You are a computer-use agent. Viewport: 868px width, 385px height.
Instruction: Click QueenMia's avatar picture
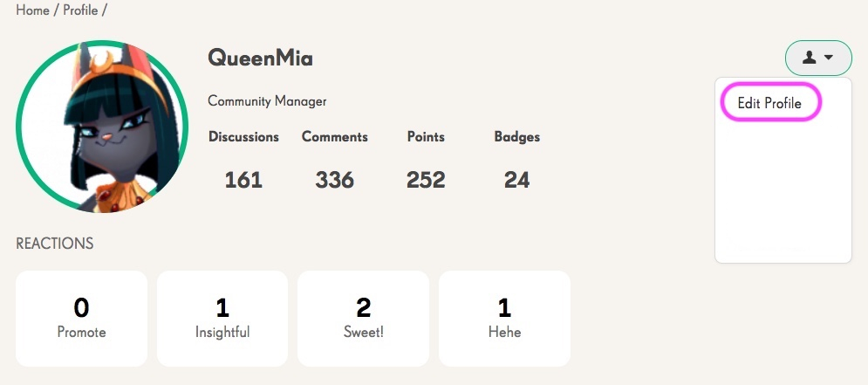102,127
